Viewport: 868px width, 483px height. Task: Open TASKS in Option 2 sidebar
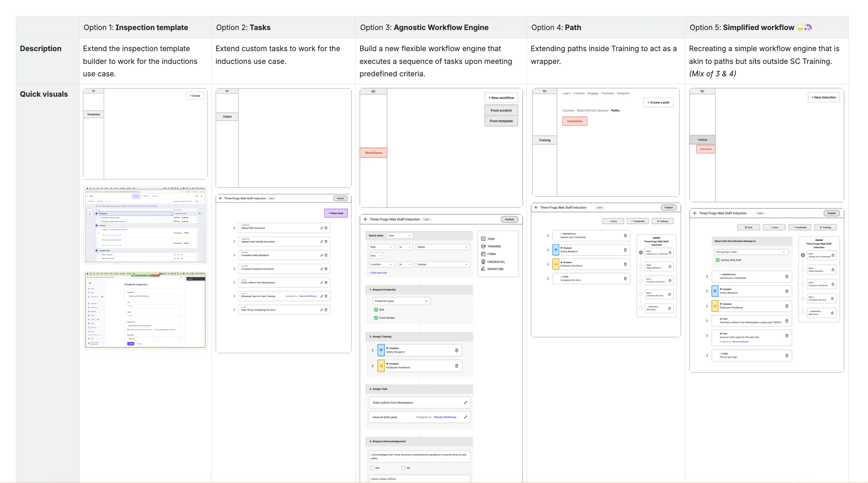[x=227, y=117]
